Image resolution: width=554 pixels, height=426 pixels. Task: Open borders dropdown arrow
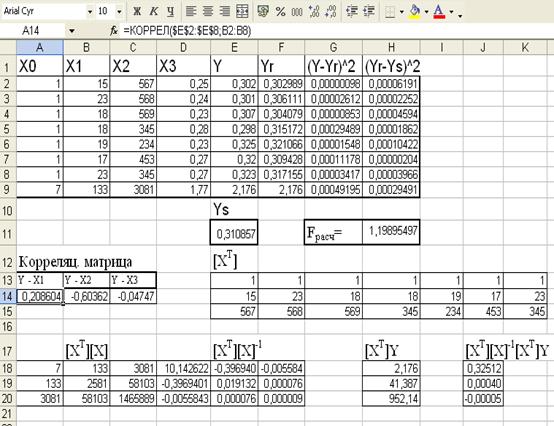tap(402, 12)
